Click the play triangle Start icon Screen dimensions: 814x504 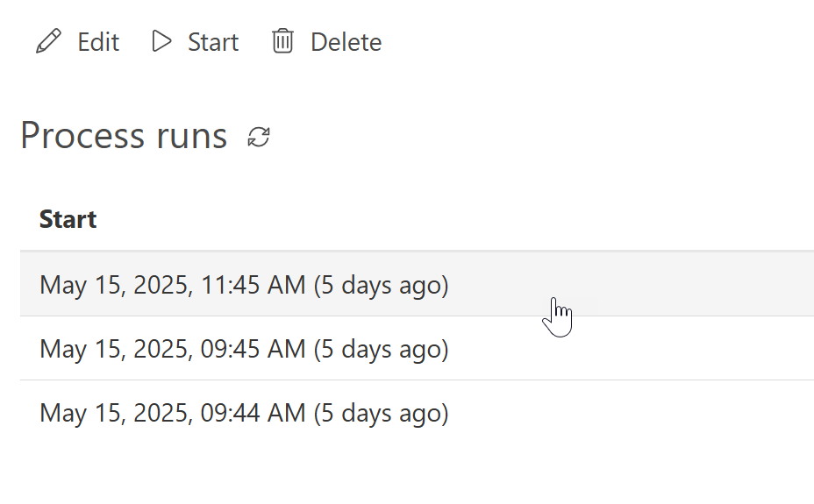pos(161,41)
